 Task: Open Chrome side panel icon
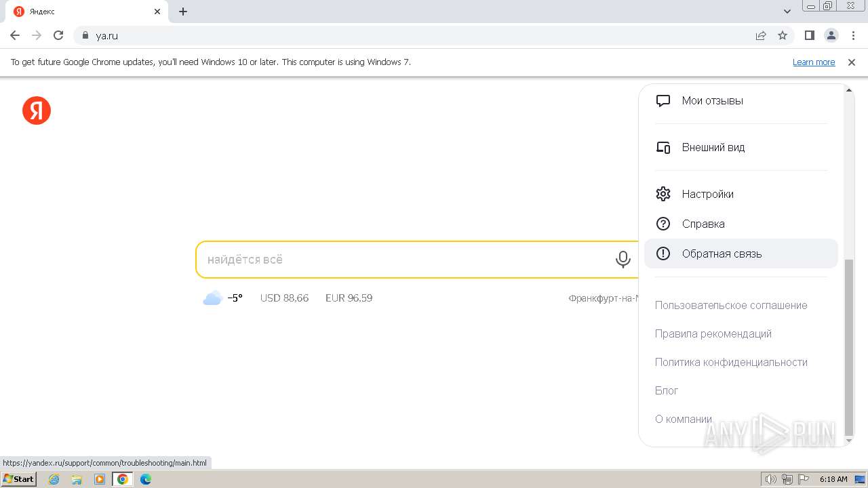coord(809,35)
